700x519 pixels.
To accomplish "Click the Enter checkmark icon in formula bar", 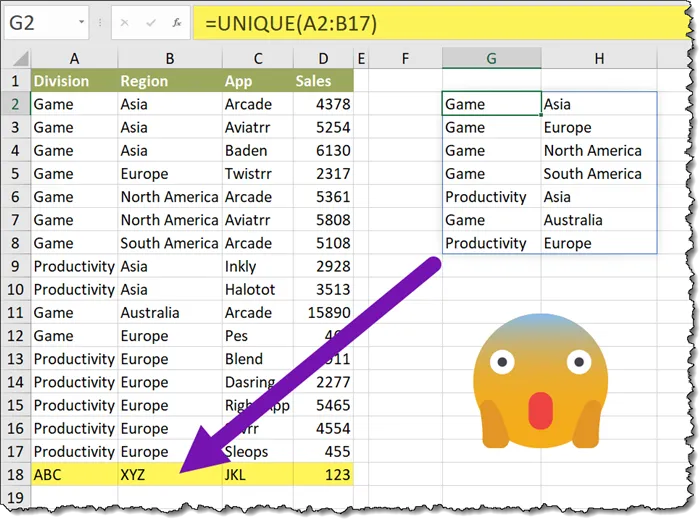I will [x=150, y=22].
